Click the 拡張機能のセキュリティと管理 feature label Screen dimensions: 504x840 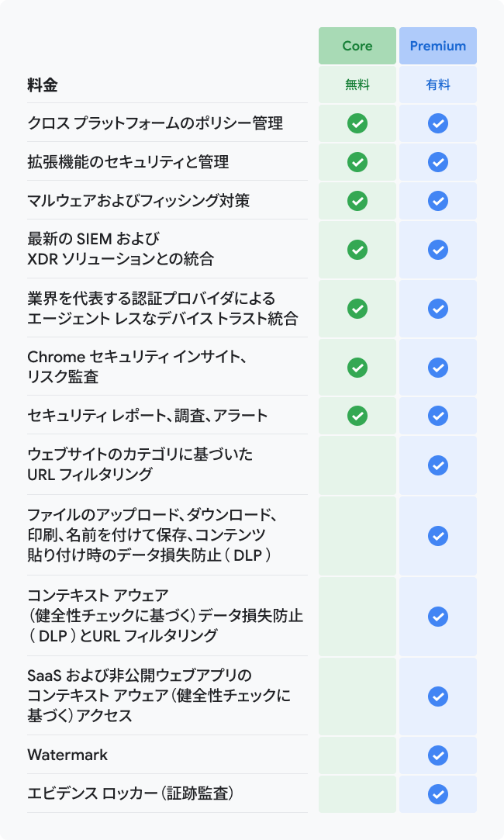point(128,162)
